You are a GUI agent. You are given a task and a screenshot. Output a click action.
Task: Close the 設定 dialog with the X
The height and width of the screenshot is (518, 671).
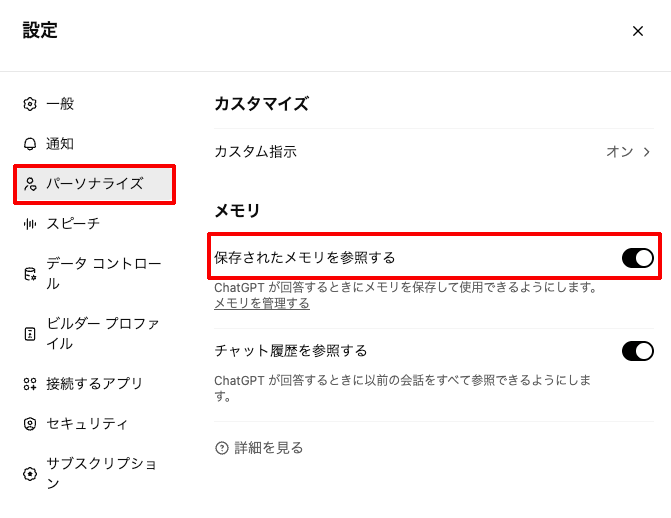(x=638, y=31)
